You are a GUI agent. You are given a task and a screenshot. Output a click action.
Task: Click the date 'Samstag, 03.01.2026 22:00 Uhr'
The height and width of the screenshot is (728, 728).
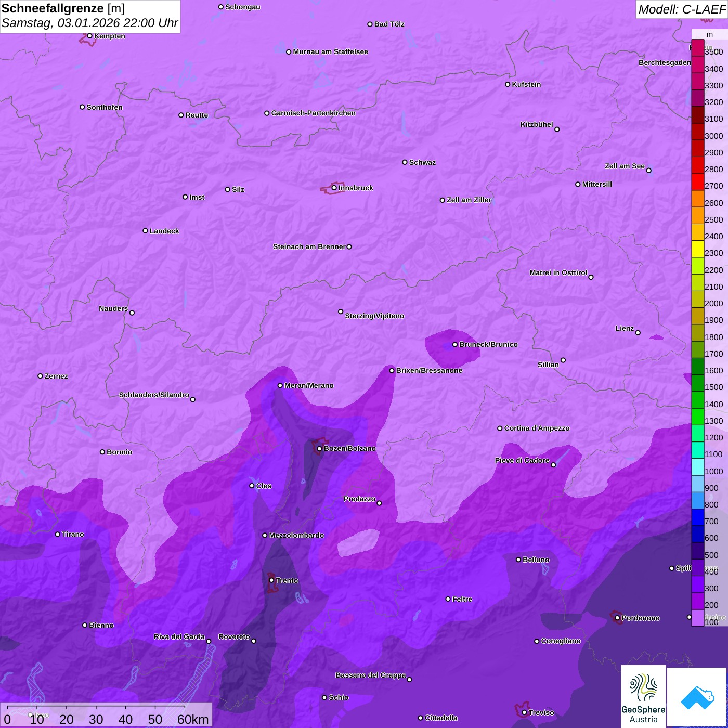[89, 23]
